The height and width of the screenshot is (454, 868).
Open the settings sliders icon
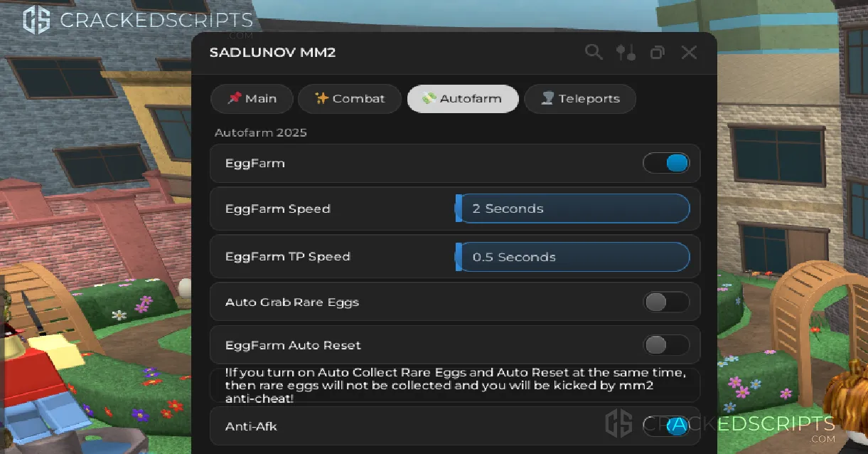(x=626, y=52)
